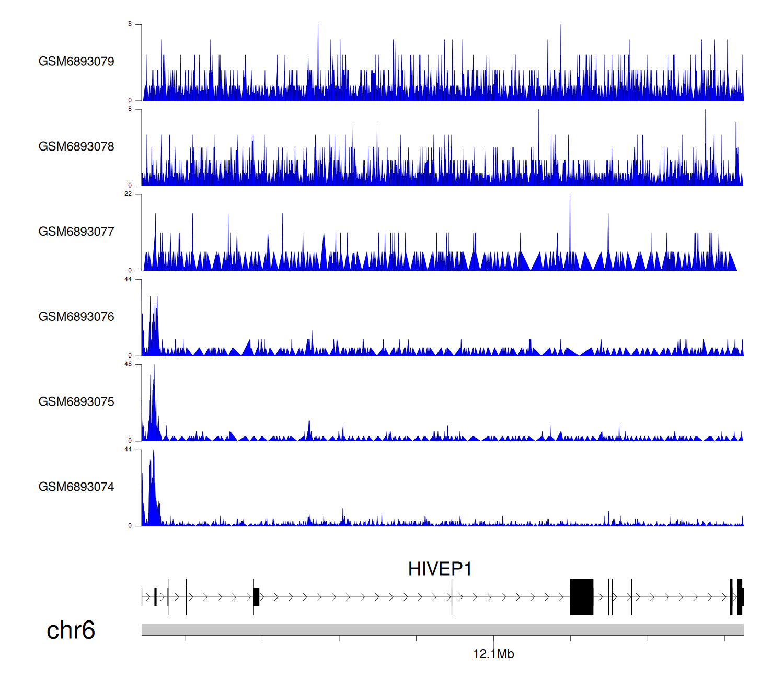Click the zero baseline label of GSM6893074
The height and width of the screenshot is (690, 784).
point(130,526)
